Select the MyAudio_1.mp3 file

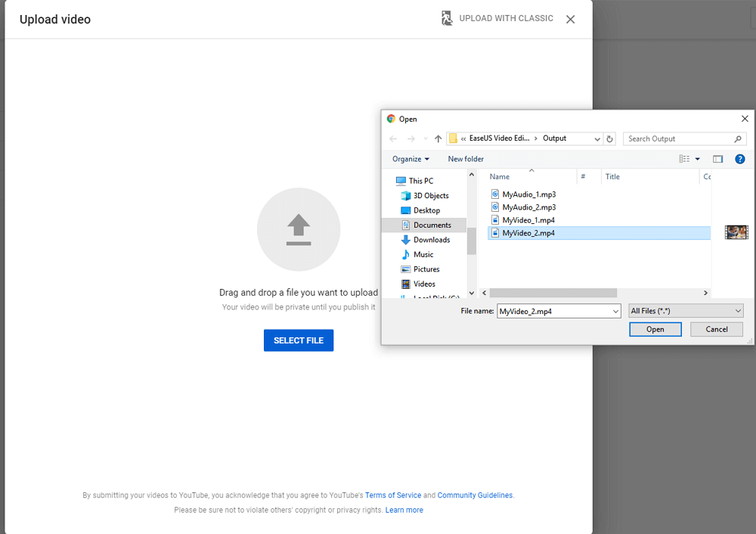(x=528, y=194)
